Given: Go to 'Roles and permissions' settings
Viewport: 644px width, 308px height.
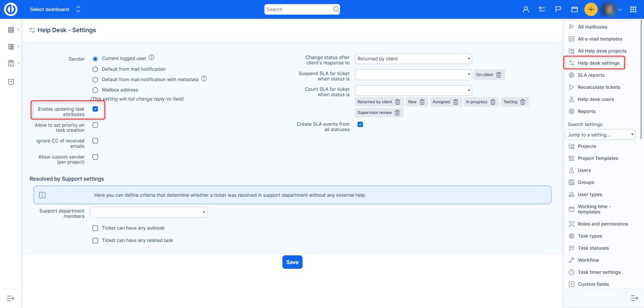Looking at the screenshot, I should click(x=603, y=224).
